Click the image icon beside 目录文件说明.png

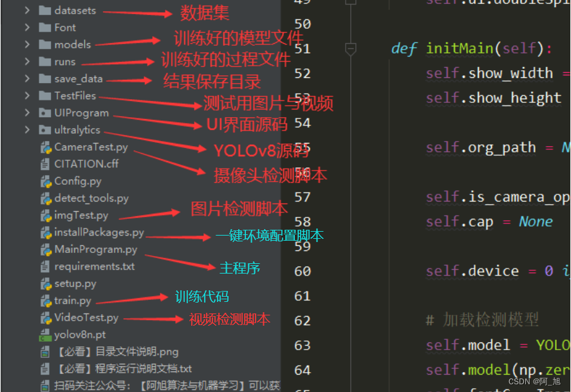point(46,351)
